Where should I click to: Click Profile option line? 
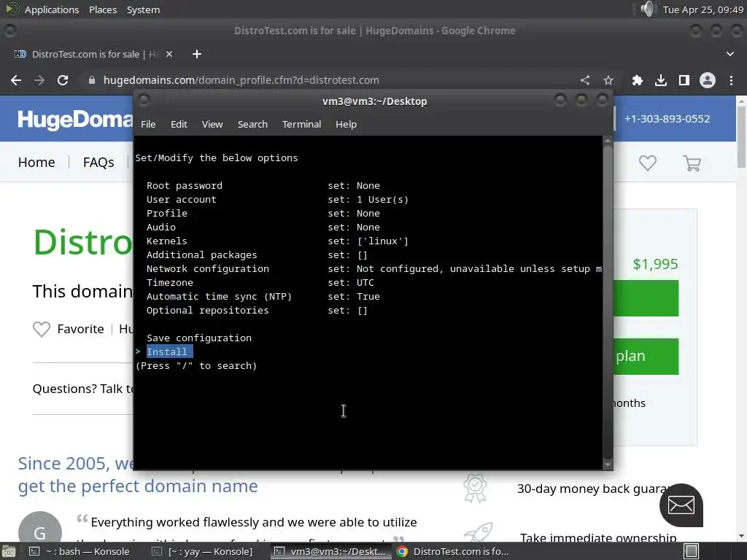coord(263,214)
